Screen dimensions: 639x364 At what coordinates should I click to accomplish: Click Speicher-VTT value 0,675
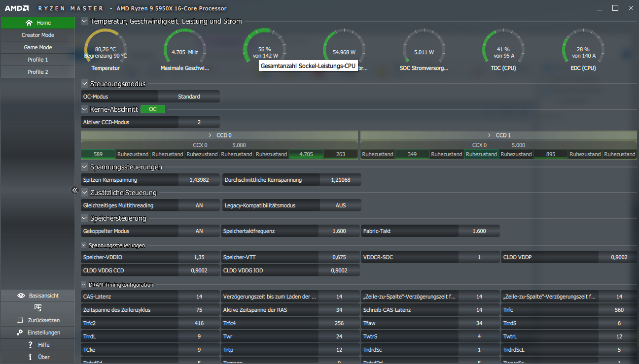pyautogui.click(x=339, y=257)
